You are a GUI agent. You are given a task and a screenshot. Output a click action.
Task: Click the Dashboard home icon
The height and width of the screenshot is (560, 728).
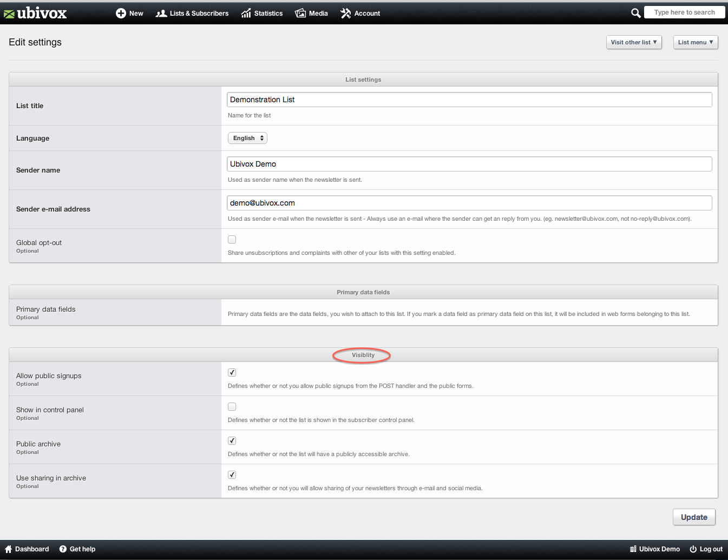8,549
